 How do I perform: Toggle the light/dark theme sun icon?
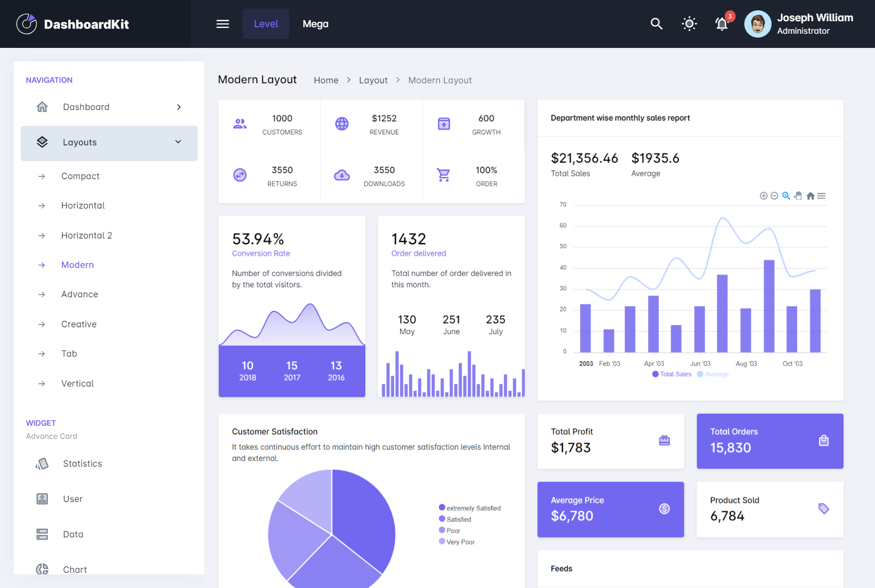point(689,24)
